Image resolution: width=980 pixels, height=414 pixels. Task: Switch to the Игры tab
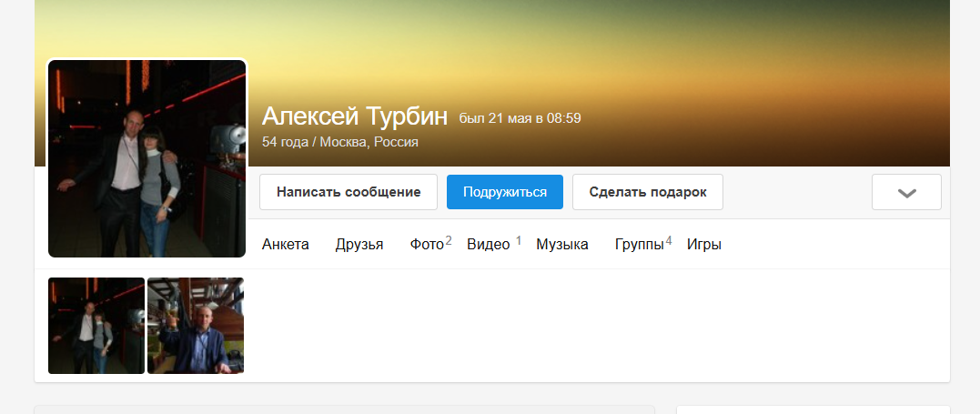(x=703, y=245)
